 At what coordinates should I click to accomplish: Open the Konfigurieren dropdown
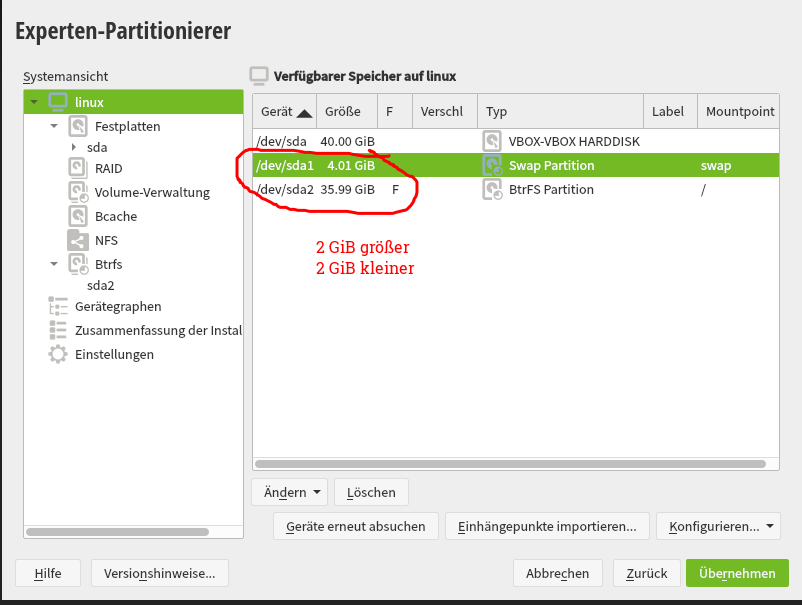point(718,526)
